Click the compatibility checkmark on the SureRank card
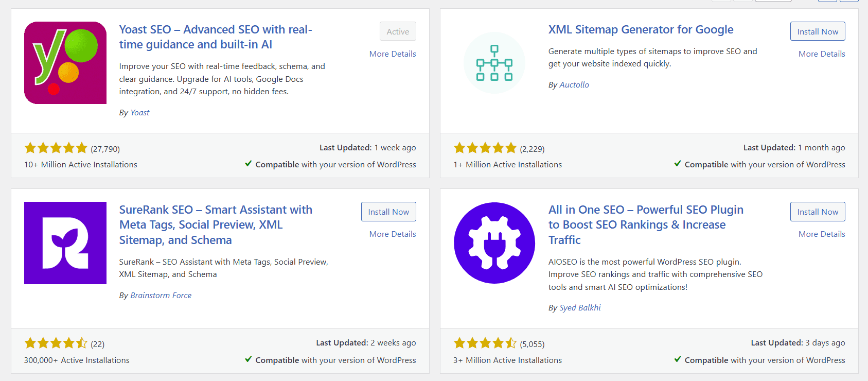Image resolution: width=868 pixels, height=381 pixels. pyautogui.click(x=249, y=359)
